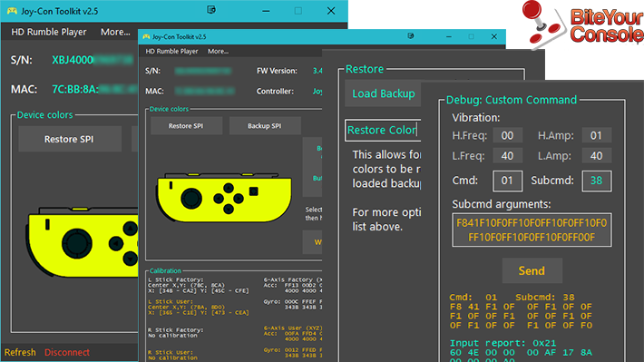The width and height of the screenshot is (644, 362).
Task: Click the H.Freq value field
Action: [x=507, y=135]
